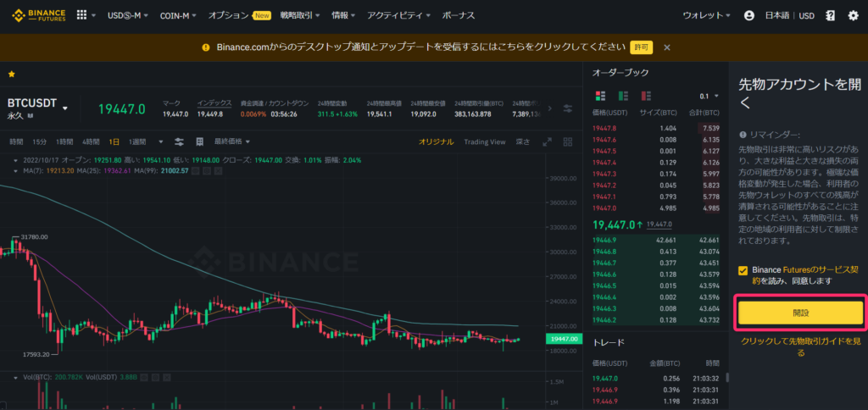Change order book precision 0.1 dropdown
The image size is (868, 410).
709,96
